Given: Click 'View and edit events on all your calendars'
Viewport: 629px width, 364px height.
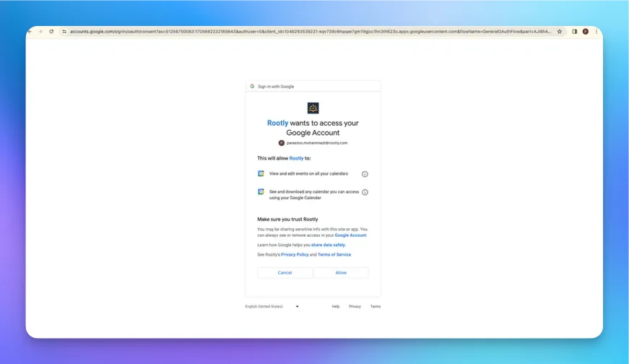Looking at the screenshot, I should [x=308, y=174].
